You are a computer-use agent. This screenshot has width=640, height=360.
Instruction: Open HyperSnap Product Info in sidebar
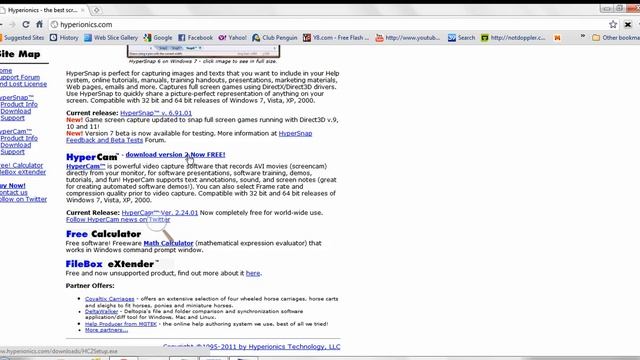point(19,104)
